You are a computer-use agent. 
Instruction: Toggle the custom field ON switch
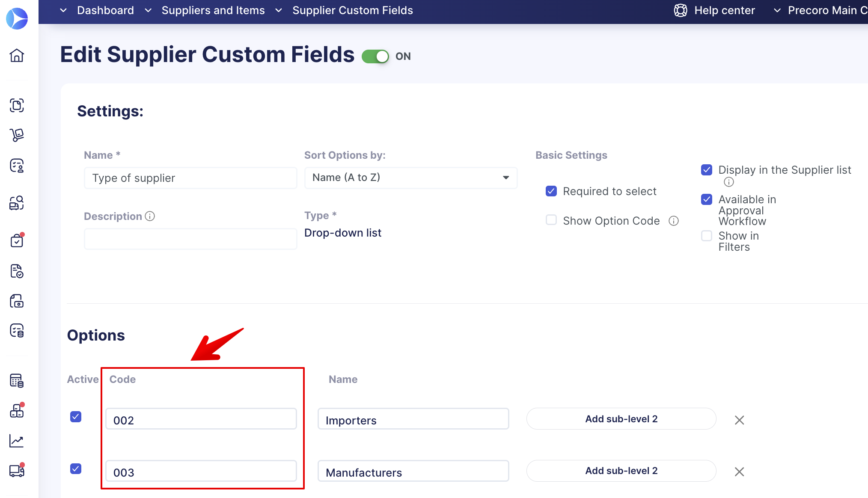click(x=375, y=56)
